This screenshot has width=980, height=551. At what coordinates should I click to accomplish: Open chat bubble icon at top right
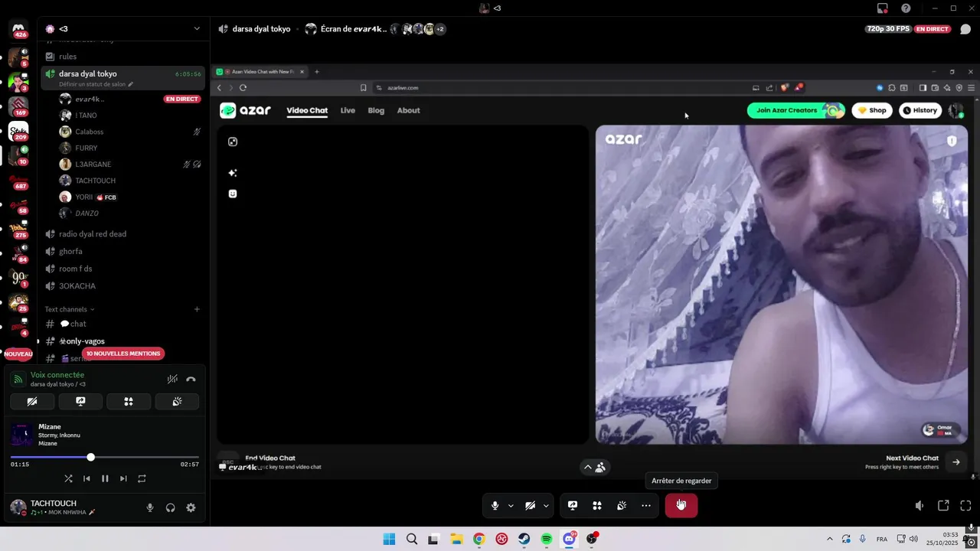pos(965,29)
